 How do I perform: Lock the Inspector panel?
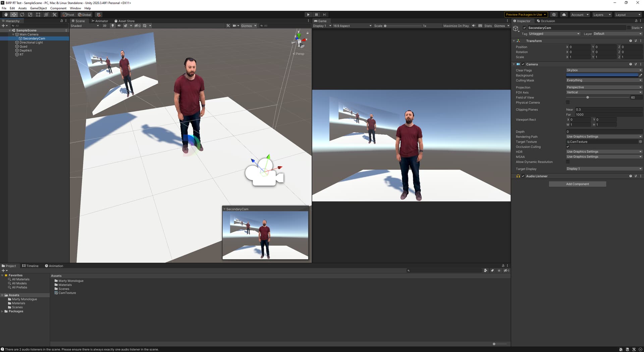(x=636, y=21)
